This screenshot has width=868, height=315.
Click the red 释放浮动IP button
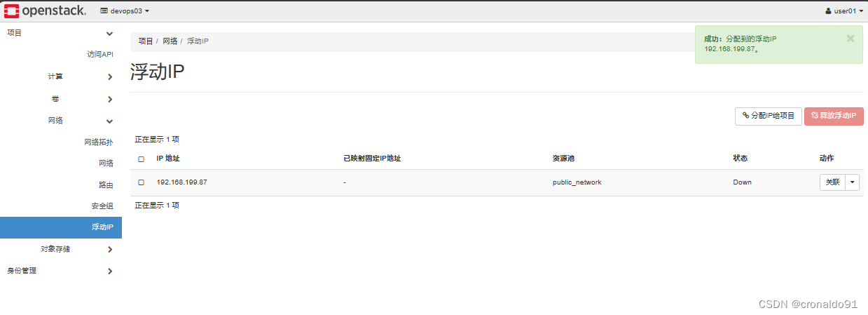point(834,116)
